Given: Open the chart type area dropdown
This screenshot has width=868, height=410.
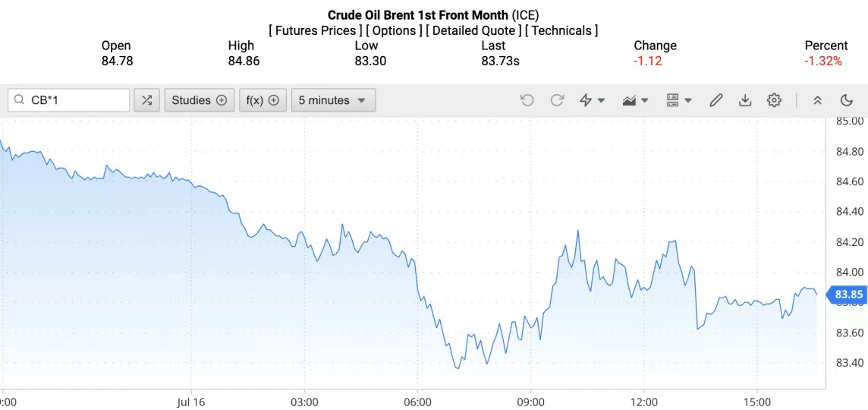Looking at the screenshot, I should pos(635,100).
